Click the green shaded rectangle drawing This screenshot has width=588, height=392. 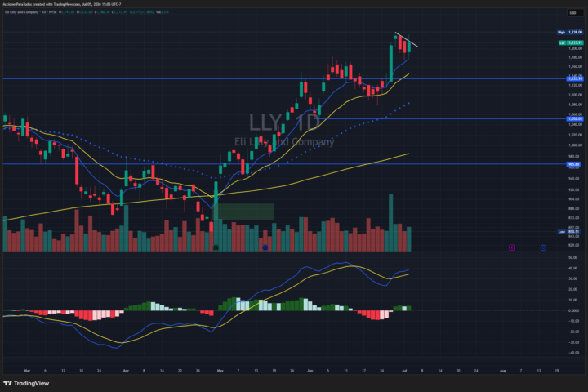[243, 212]
